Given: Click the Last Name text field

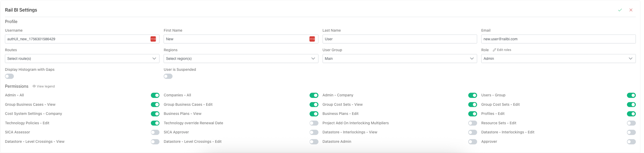Looking at the screenshot, I should [399, 39].
